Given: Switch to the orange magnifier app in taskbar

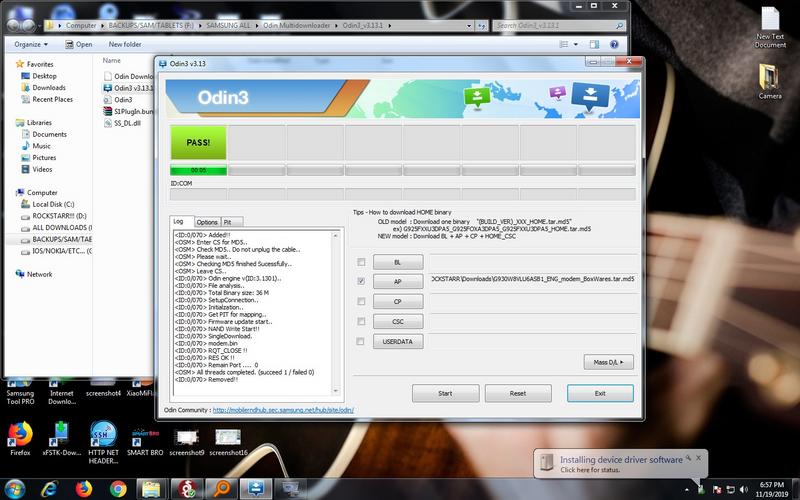Looking at the screenshot, I should (221, 489).
